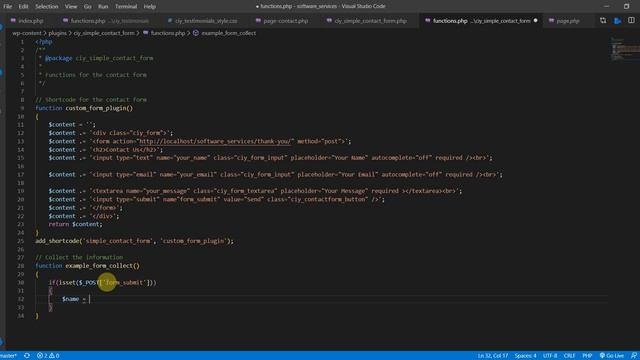Open the Help menu

click(149, 7)
